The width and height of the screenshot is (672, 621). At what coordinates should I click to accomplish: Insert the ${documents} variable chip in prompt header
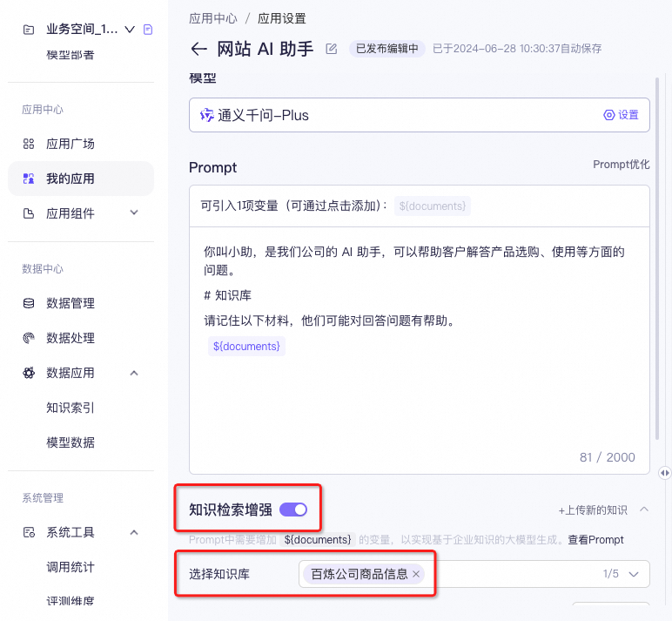tap(433, 206)
